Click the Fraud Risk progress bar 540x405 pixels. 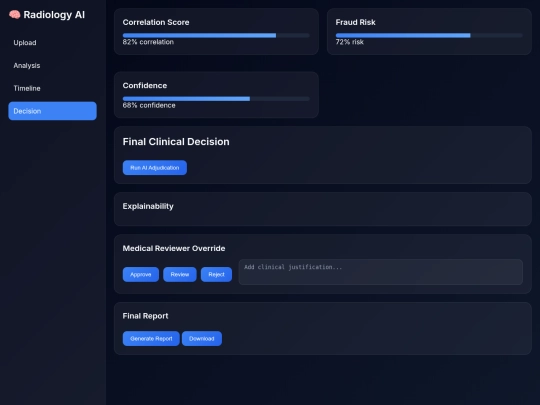coord(429,35)
